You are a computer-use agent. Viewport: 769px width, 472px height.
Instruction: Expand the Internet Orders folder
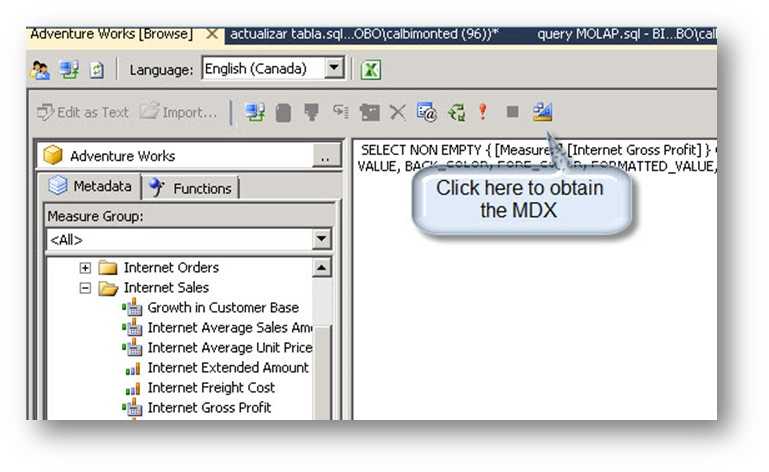click(85, 268)
